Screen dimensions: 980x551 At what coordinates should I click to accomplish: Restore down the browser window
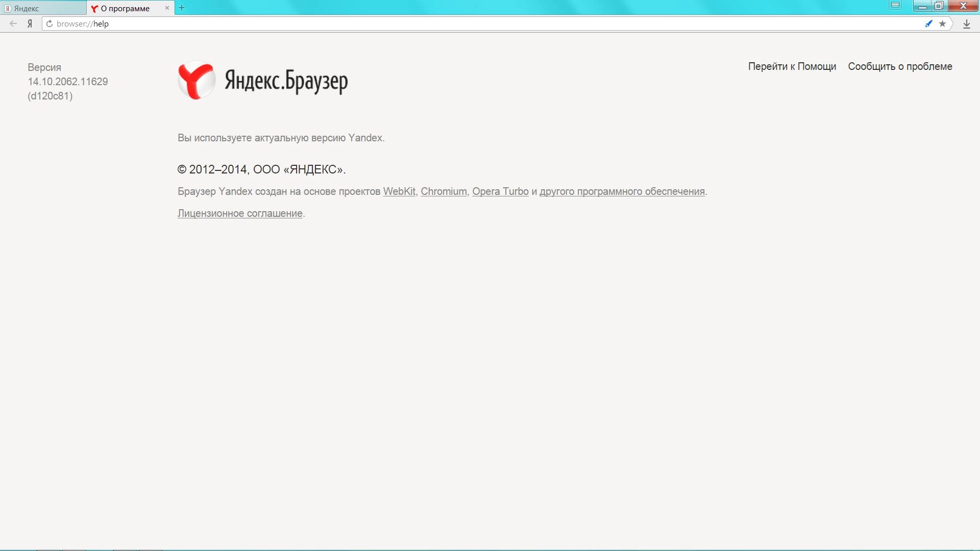(x=939, y=6)
